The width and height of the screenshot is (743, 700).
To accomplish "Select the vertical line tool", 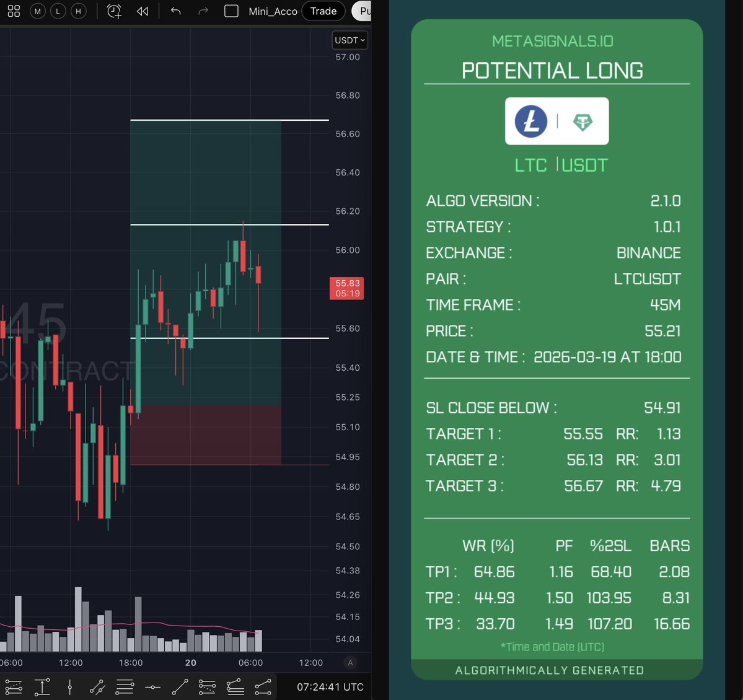I will [x=69, y=687].
